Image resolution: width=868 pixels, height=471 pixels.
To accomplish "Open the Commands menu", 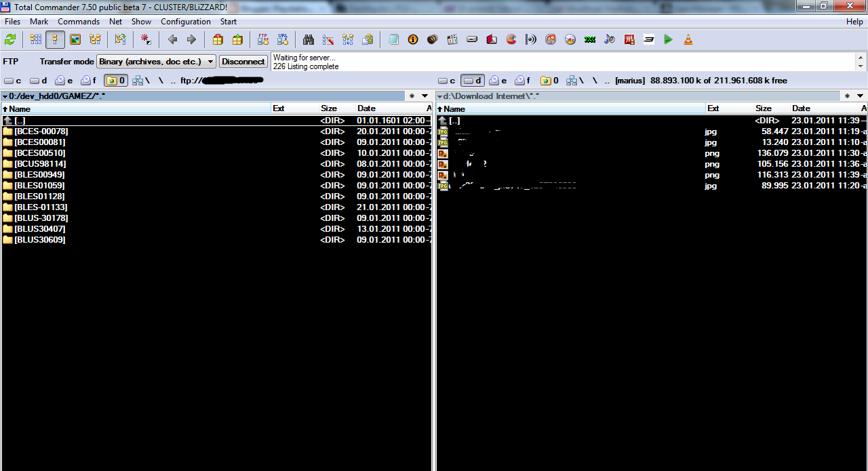I will [x=79, y=22].
